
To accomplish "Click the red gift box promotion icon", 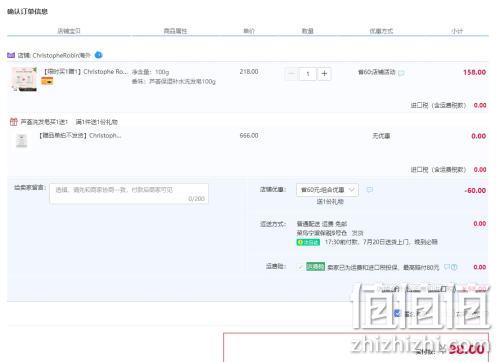I will point(14,122).
